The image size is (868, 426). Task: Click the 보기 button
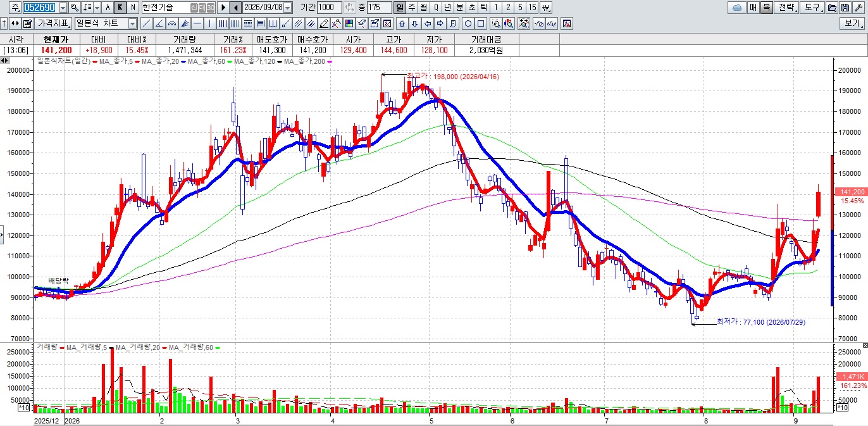(x=853, y=23)
